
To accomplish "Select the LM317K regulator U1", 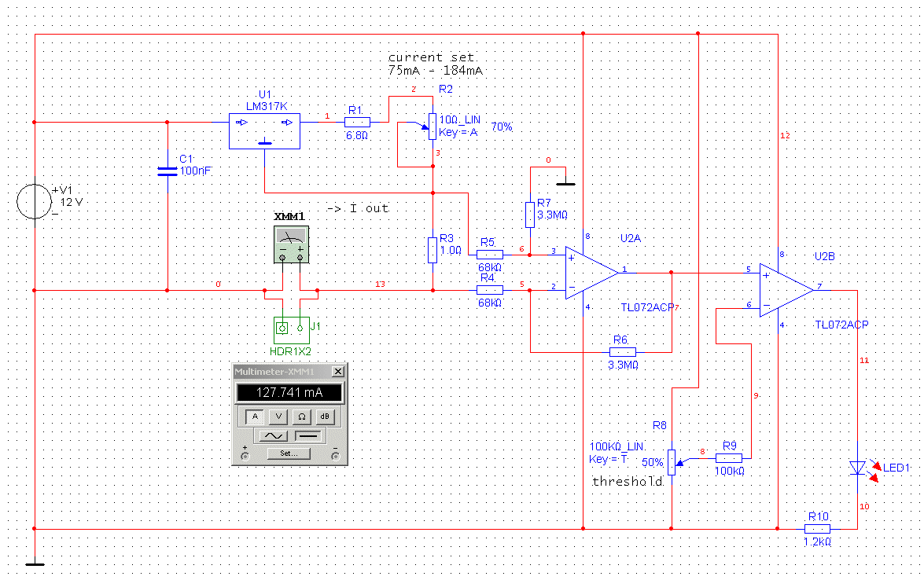I will (x=264, y=130).
